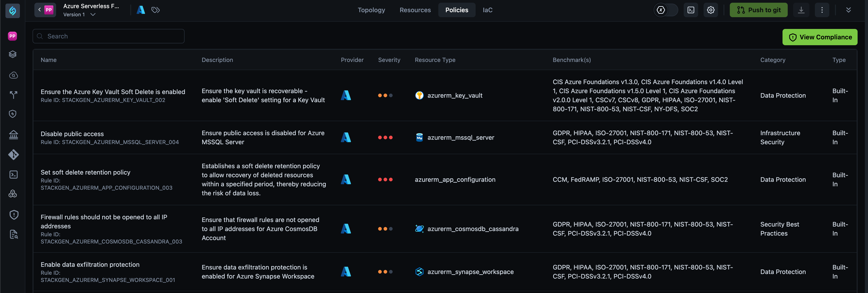Image resolution: width=868 pixels, height=293 pixels.
Task: Click the download export icon in top bar
Action: pyautogui.click(x=801, y=10)
